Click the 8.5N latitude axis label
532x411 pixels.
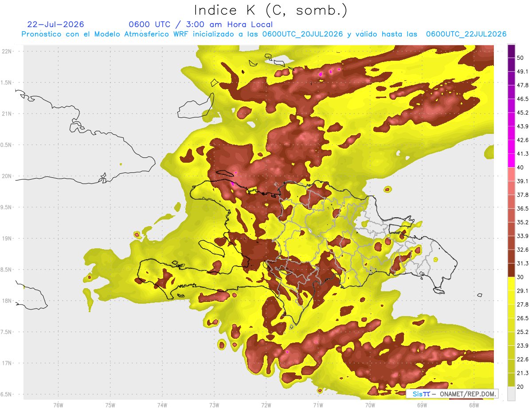pos(6,270)
